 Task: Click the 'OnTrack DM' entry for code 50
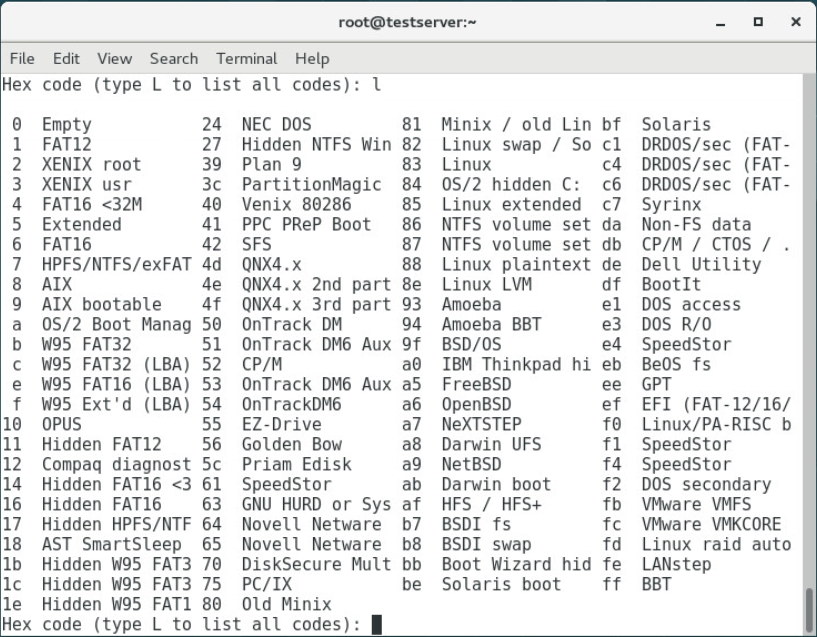click(x=292, y=324)
